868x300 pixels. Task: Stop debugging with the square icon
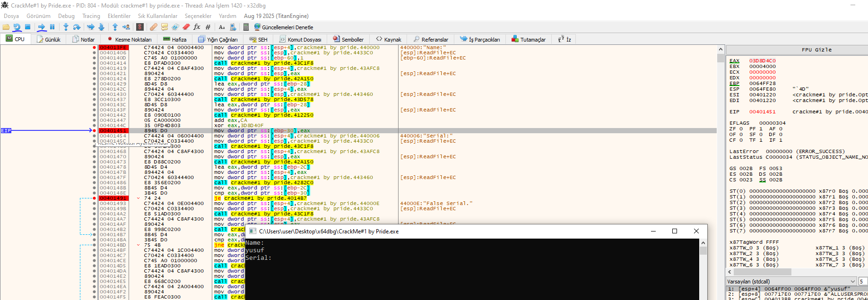28,27
